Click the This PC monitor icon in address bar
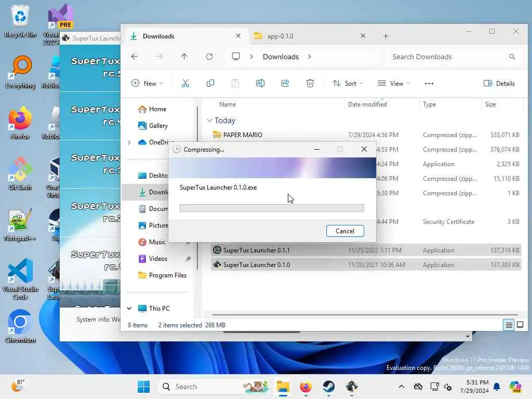The image size is (532, 399). (x=236, y=57)
